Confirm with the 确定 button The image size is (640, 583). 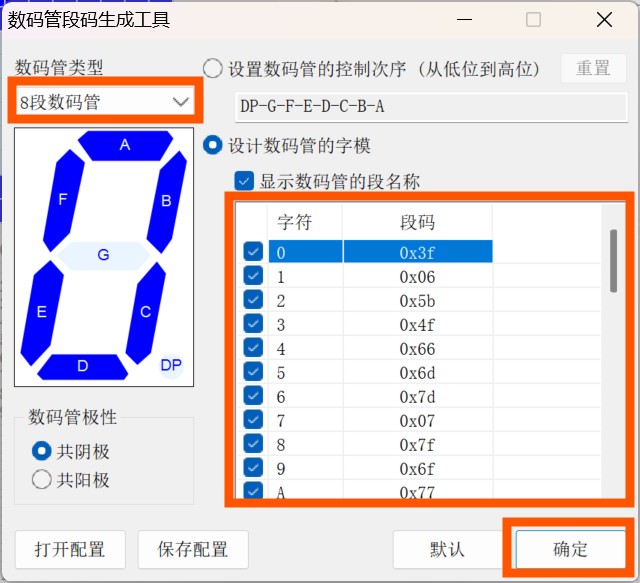click(571, 550)
